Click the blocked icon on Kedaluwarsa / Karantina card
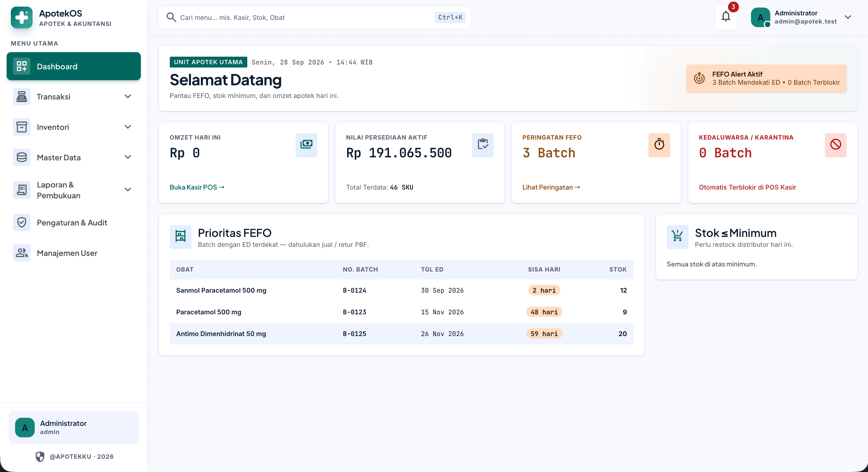This screenshot has width=868, height=472. pos(836,145)
